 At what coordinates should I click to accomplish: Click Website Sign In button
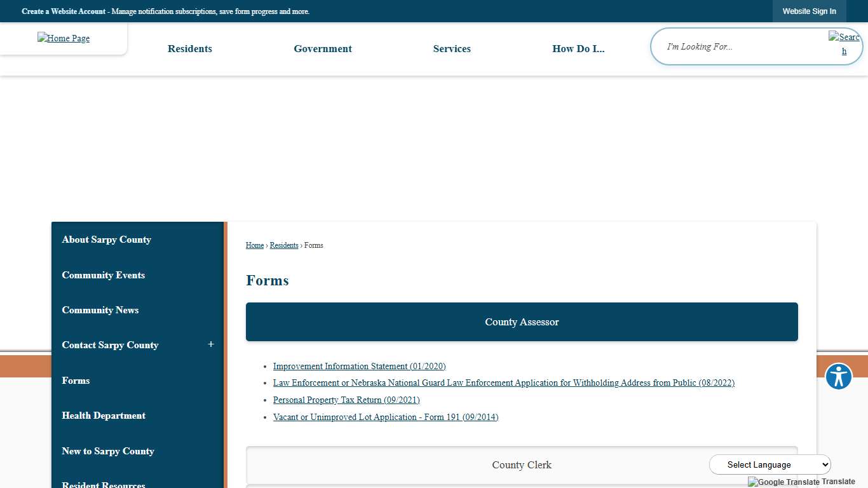click(809, 11)
